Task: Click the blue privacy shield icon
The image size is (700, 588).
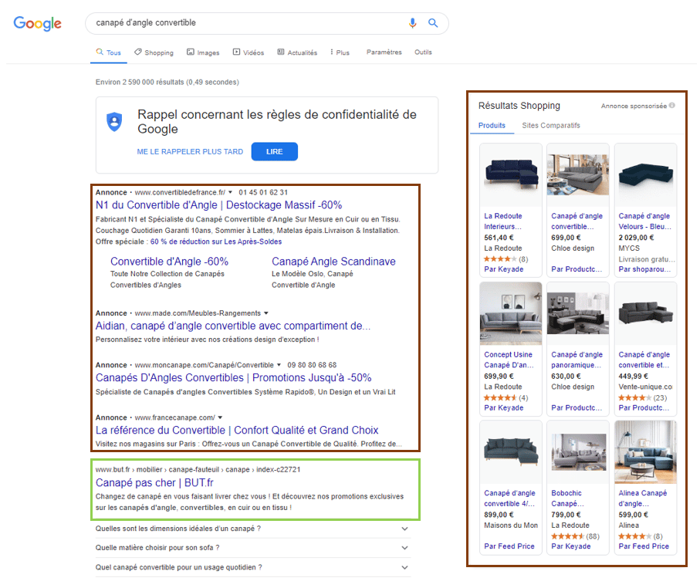Action: (x=114, y=121)
